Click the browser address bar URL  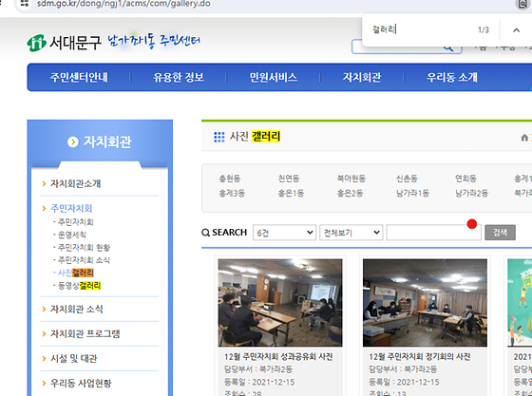[123, 4]
